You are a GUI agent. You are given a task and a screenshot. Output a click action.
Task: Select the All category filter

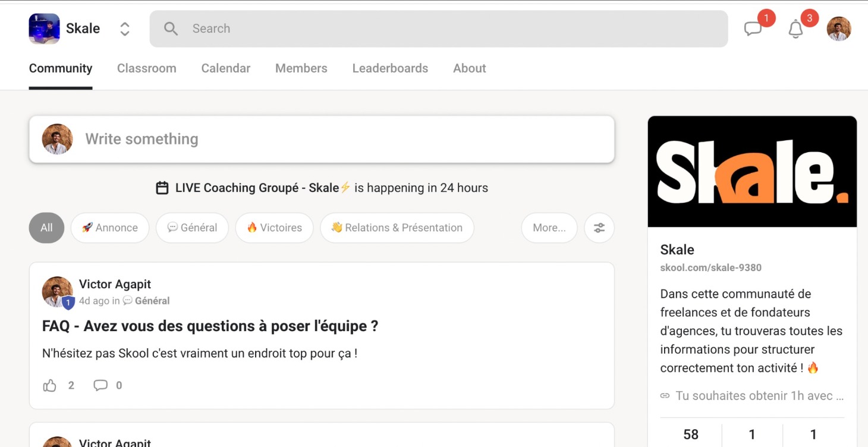(46, 228)
